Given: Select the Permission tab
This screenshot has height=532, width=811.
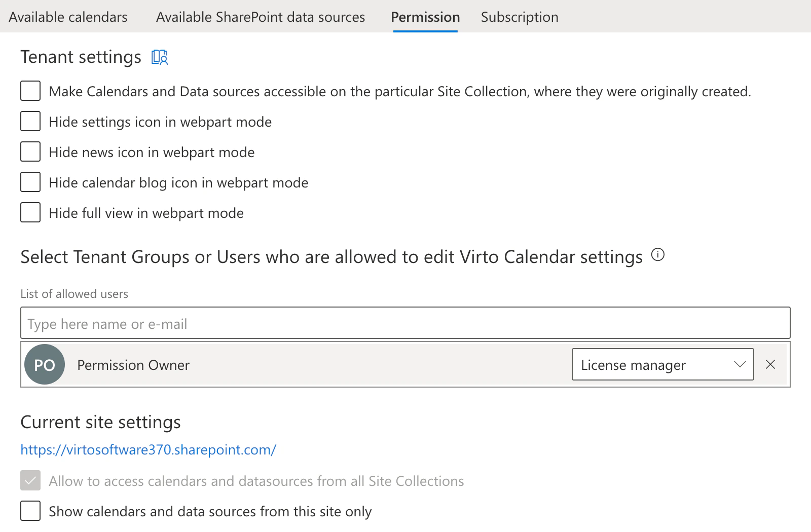Looking at the screenshot, I should point(425,17).
